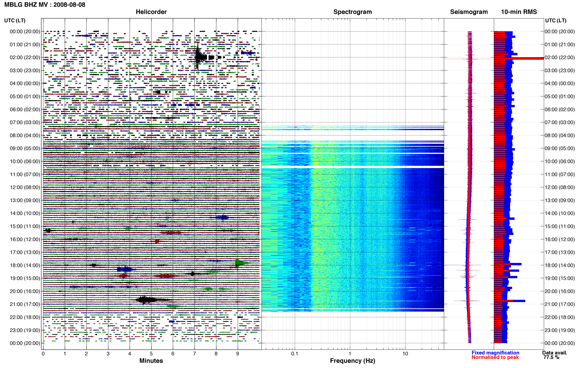Click left axis label '18:00 (14:00)'
The height and width of the screenshot is (368, 588).
(x=25, y=265)
